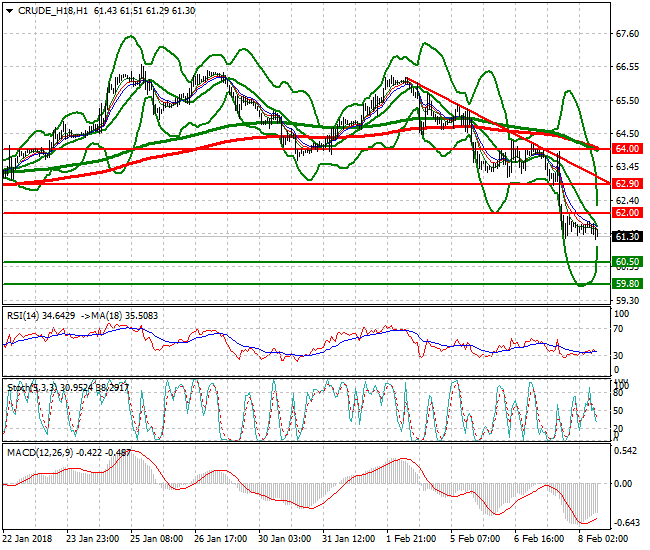Click the 62.40 price axis value
The width and height of the screenshot is (650, 550).
pyautogui.click(x=627, y=201)
